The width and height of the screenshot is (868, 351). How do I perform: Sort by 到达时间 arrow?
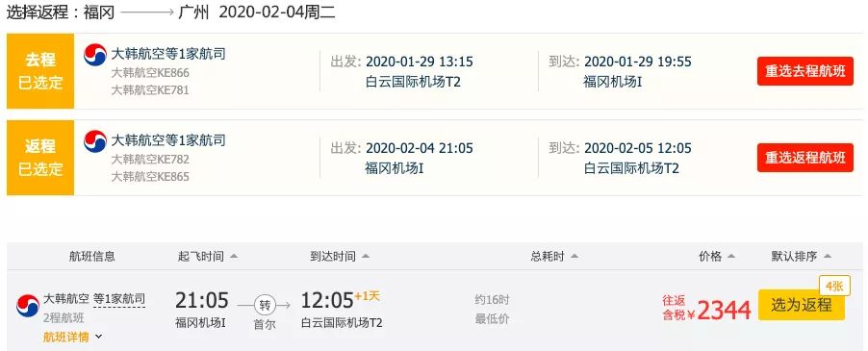365,257
